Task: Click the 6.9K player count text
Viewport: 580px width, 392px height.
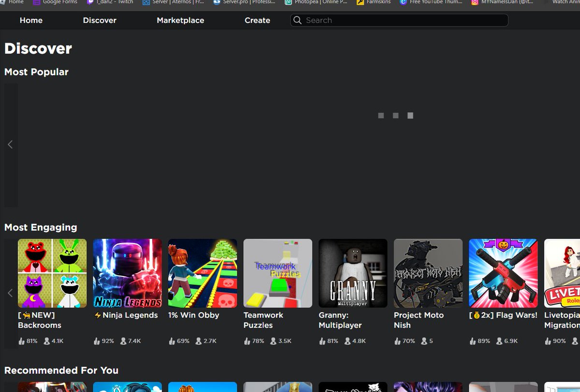Action: (x=511, y=341)
